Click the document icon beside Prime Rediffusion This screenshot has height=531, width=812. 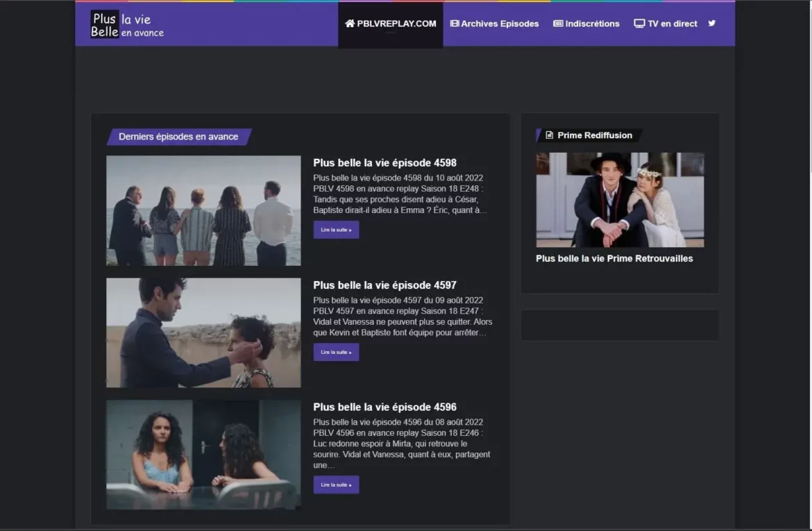[x=550, y=135]
